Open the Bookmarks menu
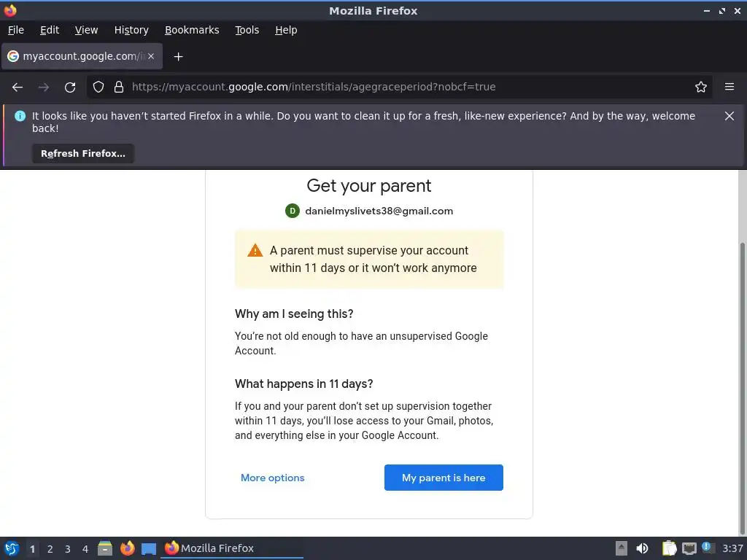Image resolution: width=747 pixels, height=560 pixels. (192, 30)
